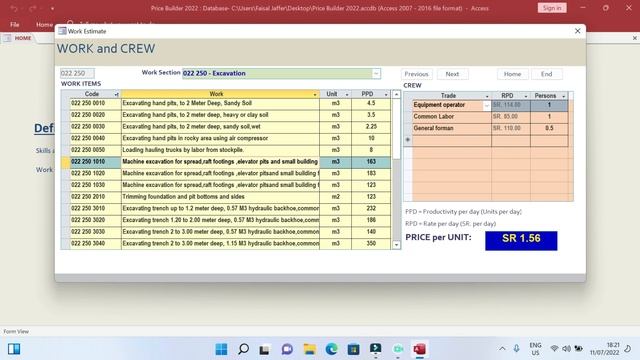The height and width of the screenshot is (360, 640).
Task: Open the File menu
Action: pyautogui.click(x=15, y=24)
